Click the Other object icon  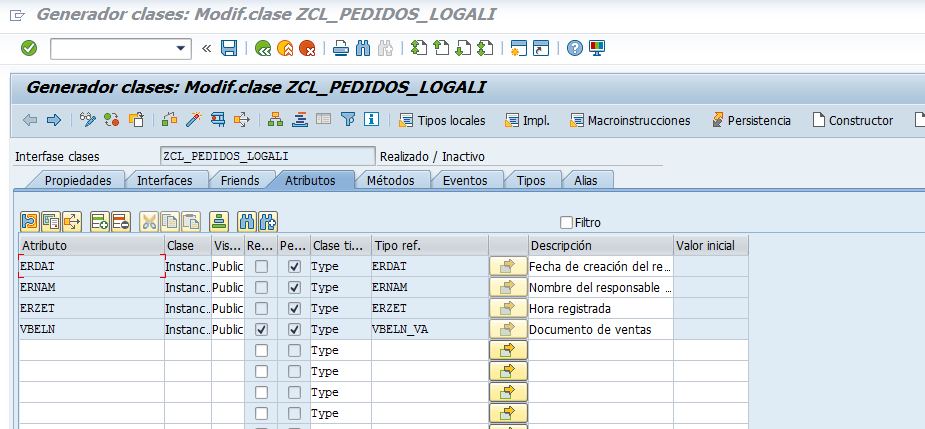click(136, 120)
